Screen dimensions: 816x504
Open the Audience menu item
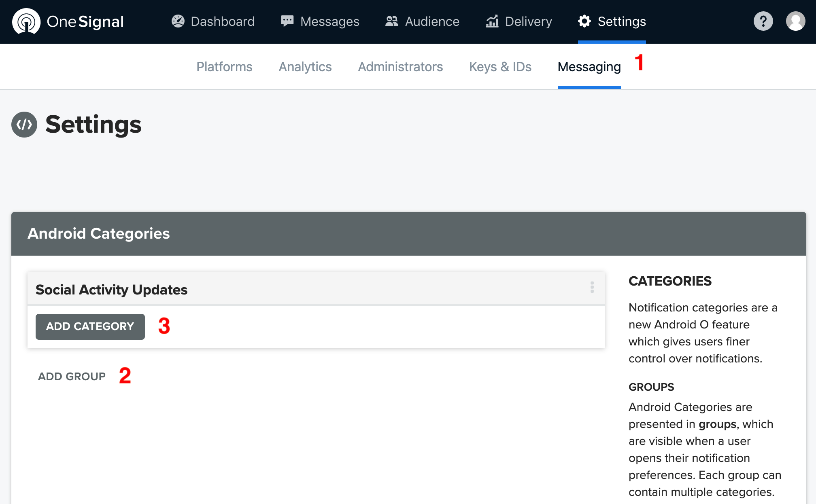[x=432, y=21]
